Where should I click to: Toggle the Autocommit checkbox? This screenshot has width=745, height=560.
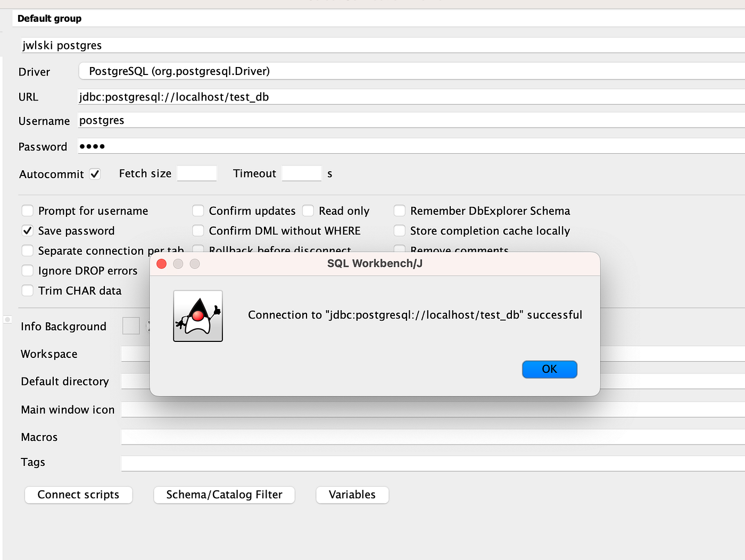tap(95, 174)
